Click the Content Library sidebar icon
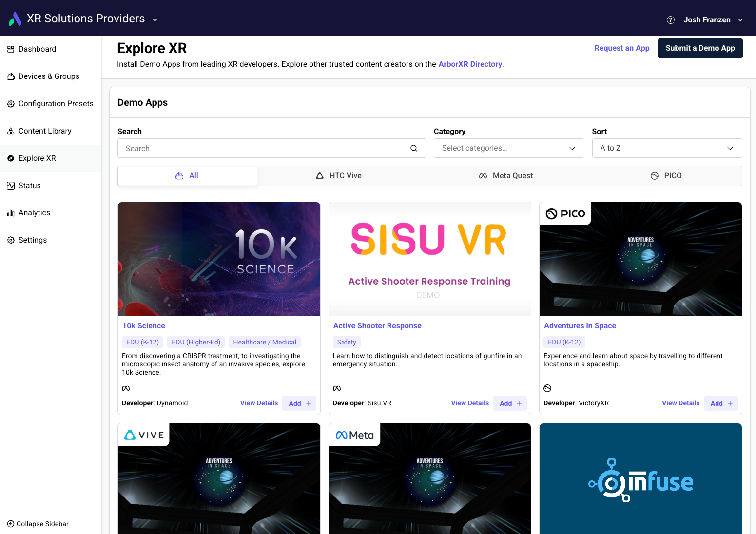The height and width of the screenshot is (534, 756). coord(11,131)
